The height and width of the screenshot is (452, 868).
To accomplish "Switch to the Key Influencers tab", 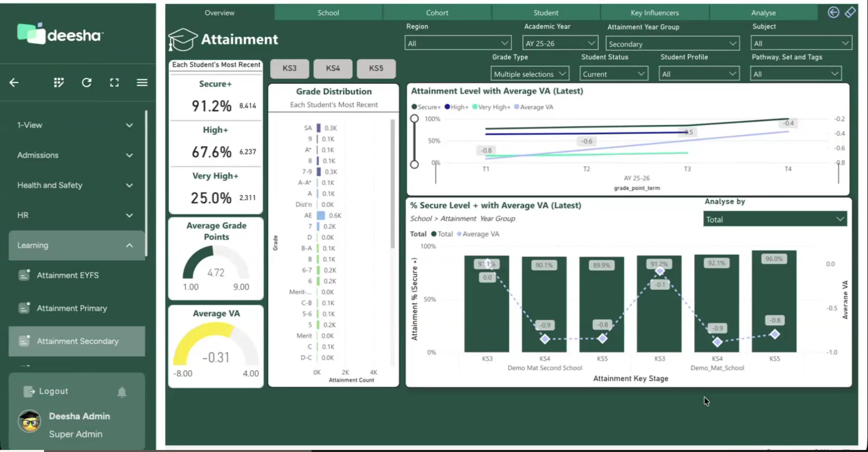I will (x=654, y=12).
